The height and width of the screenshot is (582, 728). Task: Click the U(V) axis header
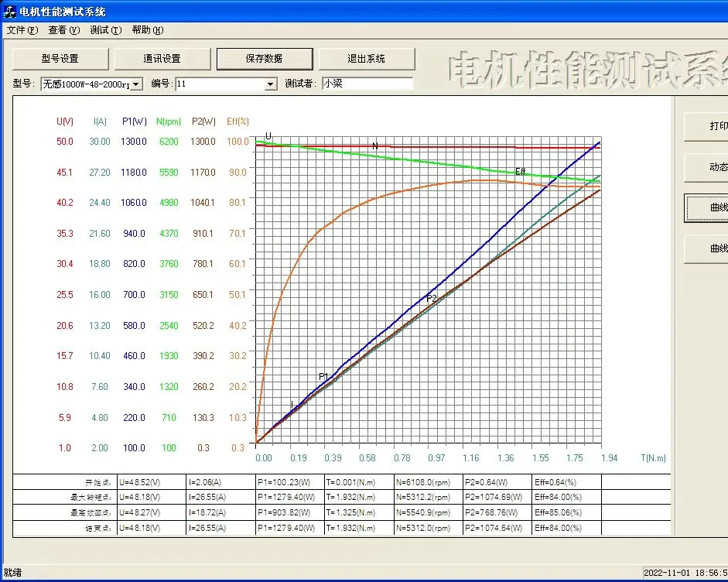(x=65, y=122)
